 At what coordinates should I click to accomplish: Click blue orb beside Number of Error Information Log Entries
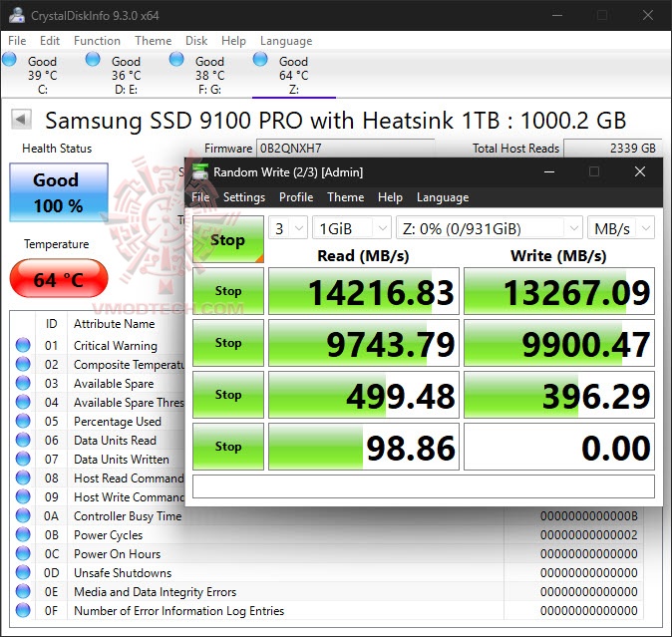pos(23,610)
